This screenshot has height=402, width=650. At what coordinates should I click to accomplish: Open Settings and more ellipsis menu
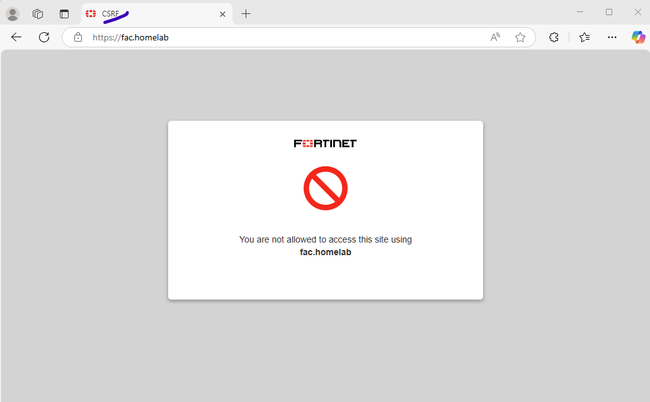pyautogui.click(x=612, y=37)
